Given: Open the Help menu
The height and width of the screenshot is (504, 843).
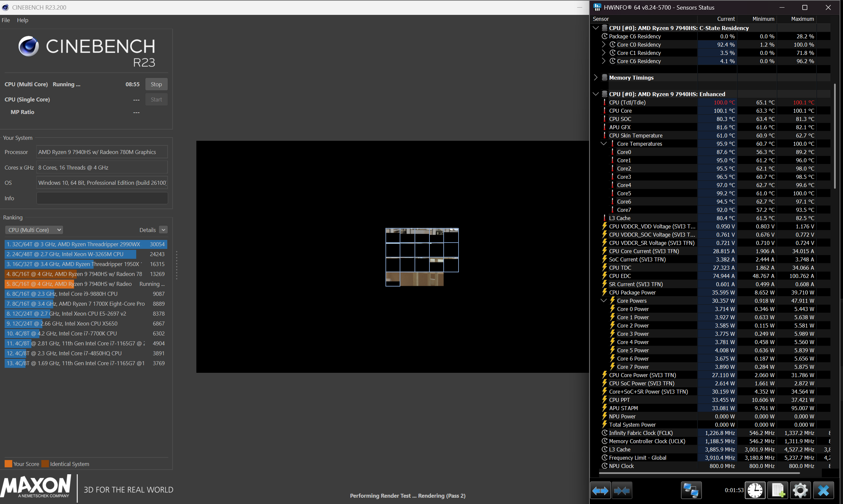Looking at the screenshot, I should (x=22, y=20).
